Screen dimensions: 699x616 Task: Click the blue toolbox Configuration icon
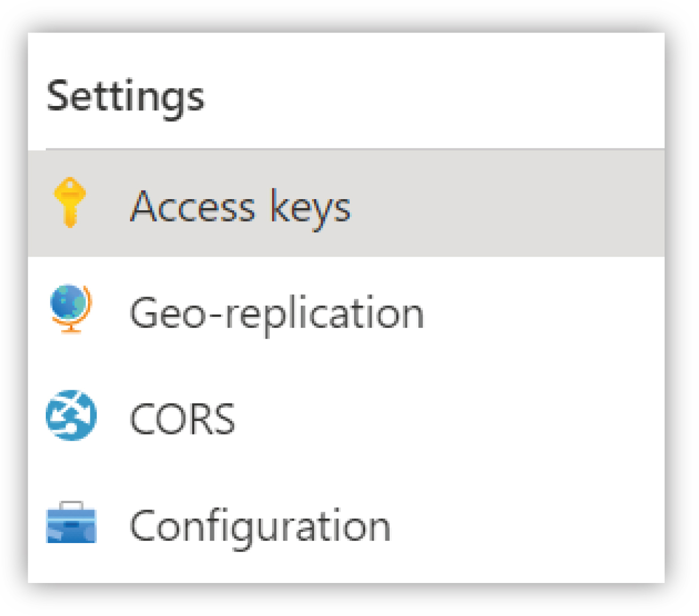pos(71,522)
